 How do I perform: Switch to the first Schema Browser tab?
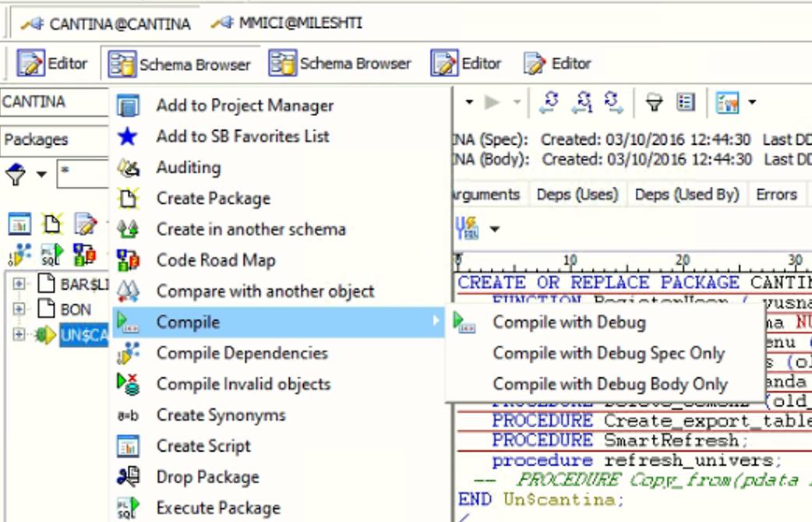(179, 64)
